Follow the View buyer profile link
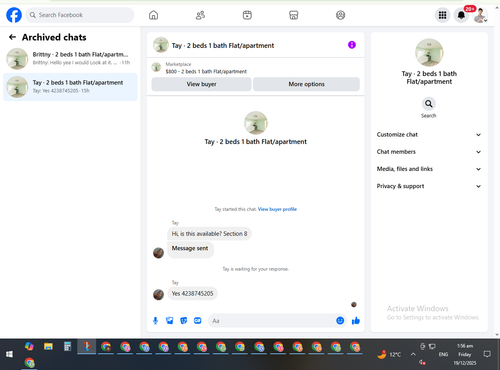 point(277,209)
